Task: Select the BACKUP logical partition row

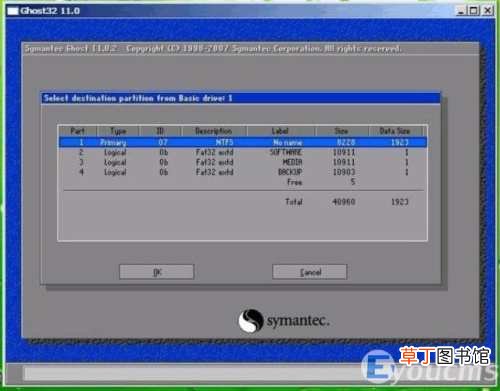Action: 243,172
